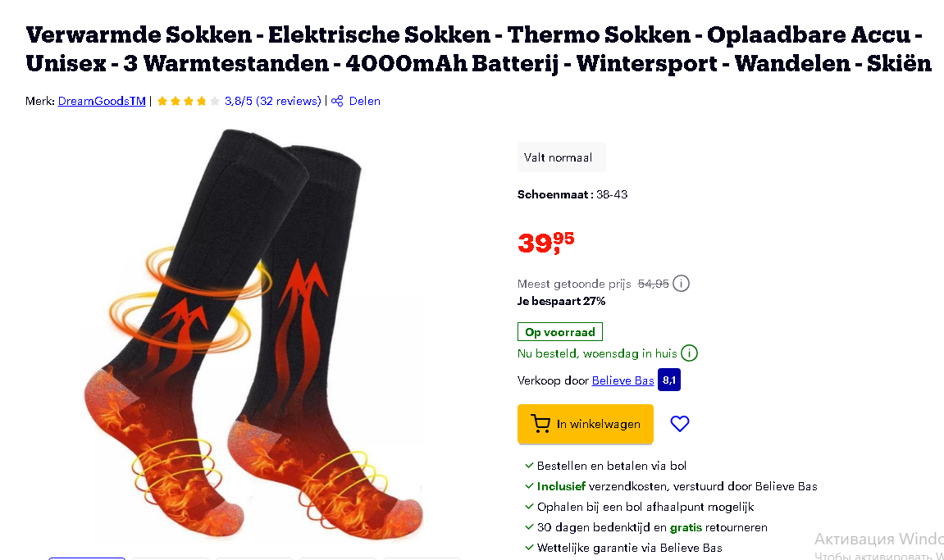Viewport: 944px width, 560px height.
Task: Click the shopping cart icon in yellow button
Action: coord(540,424)
